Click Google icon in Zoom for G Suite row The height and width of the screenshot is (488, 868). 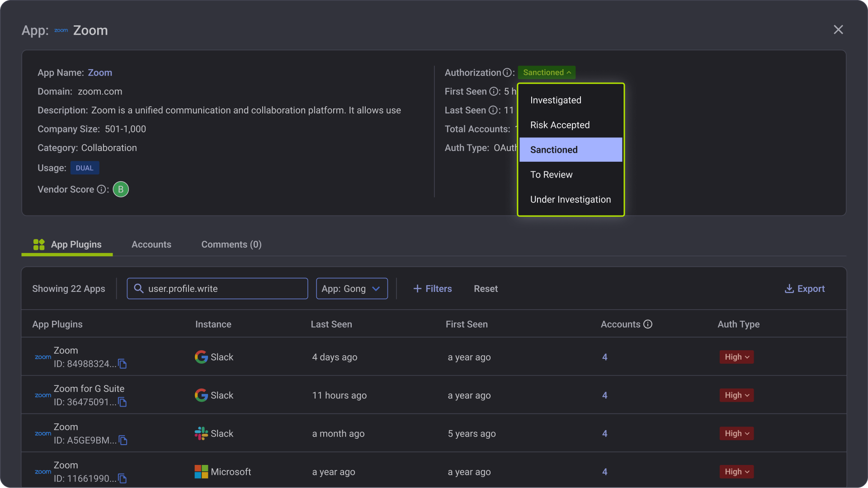[201, 395]
